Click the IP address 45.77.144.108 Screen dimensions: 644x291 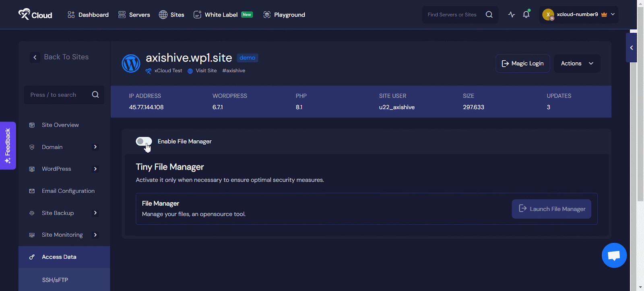pos(146,107)
